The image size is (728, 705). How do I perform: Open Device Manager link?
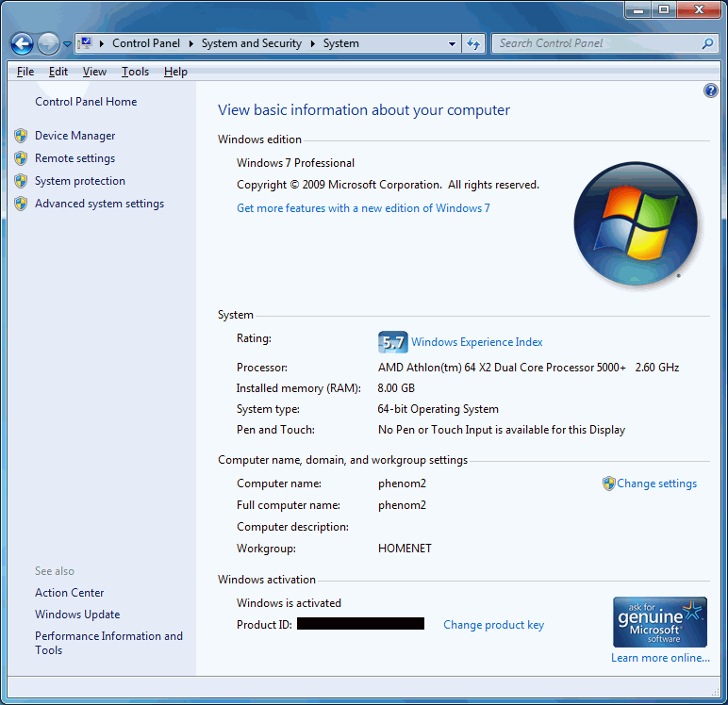click(75, 136)
